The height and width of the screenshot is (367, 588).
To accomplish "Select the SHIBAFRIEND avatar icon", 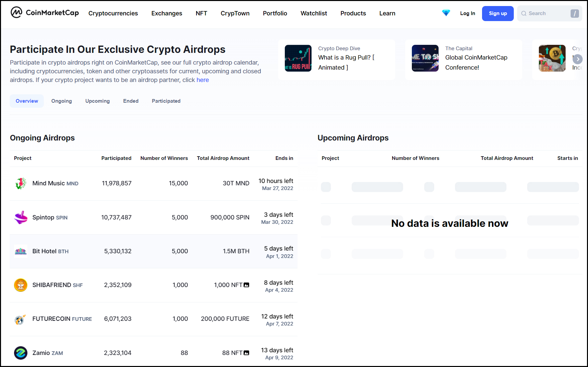I will 21,285.
